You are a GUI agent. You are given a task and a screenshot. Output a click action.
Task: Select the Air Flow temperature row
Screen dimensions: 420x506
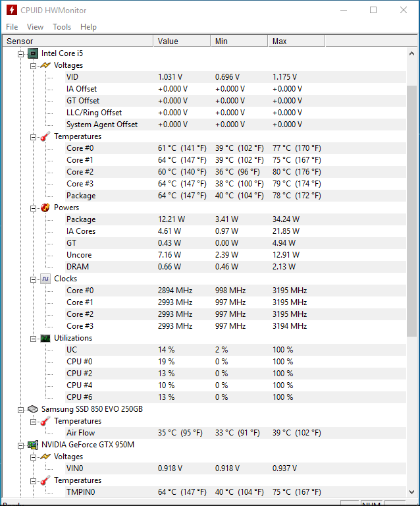pyautogui.click(x=235, y=433)
